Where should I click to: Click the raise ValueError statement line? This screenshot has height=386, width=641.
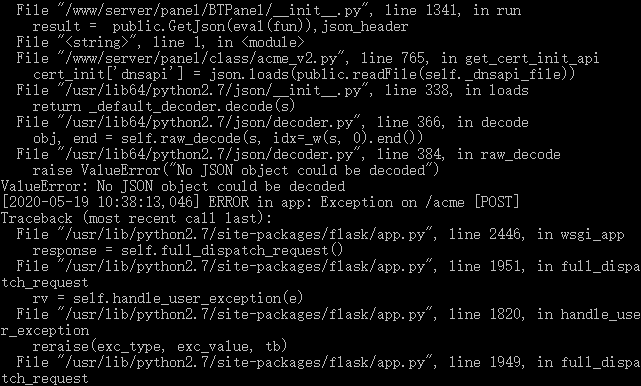[235, 170]
